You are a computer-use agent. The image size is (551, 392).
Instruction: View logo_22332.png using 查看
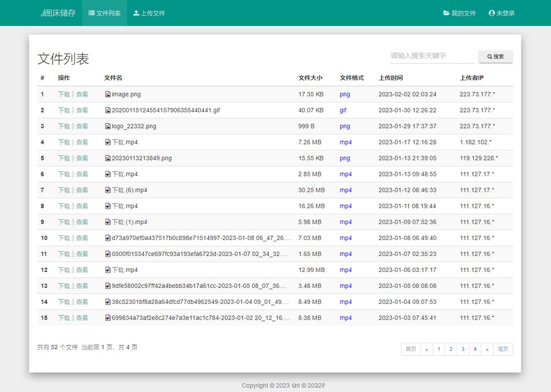[82, 126]
